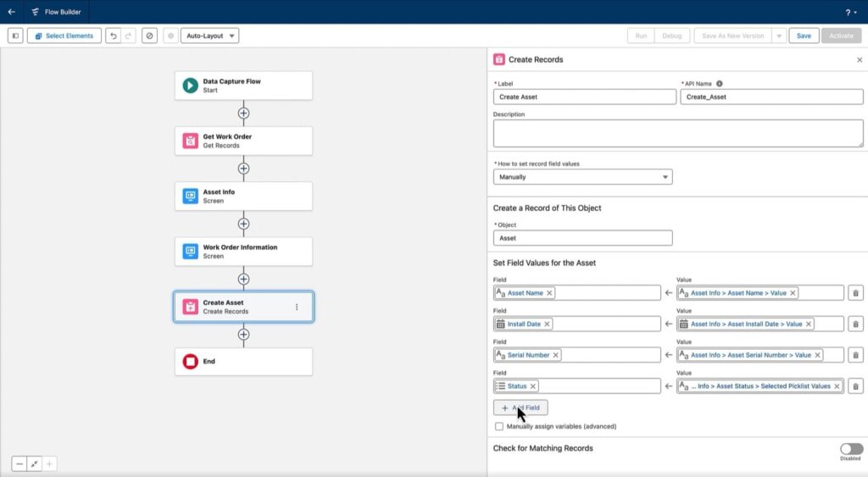
Task: Click the Activate button
Action: pyautogui.click(x=841, y=36)
